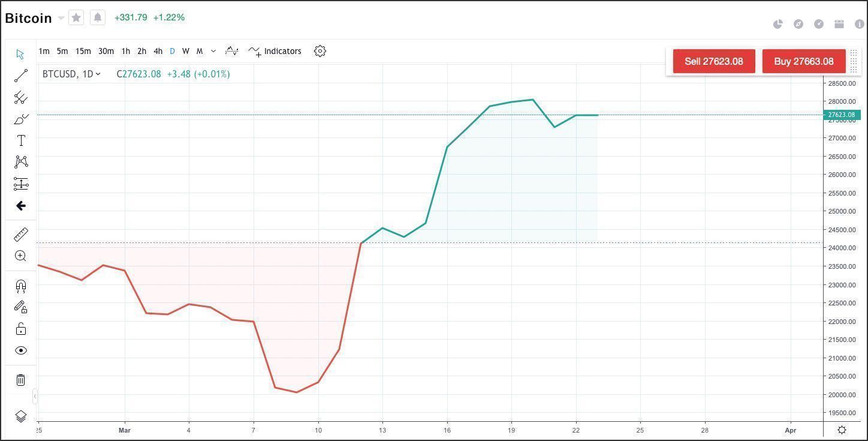Click the trash icon to remove drawings

pos(21,380)
